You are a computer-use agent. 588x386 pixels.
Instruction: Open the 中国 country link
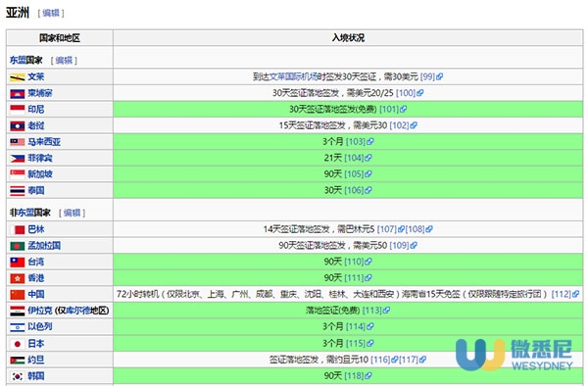point(36,294)
